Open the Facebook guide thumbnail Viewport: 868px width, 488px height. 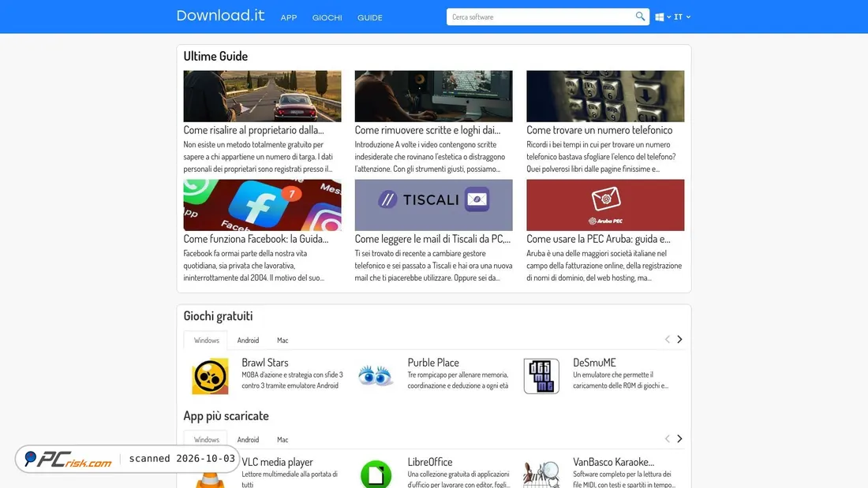pyautogui.click(x=263, y=205)
